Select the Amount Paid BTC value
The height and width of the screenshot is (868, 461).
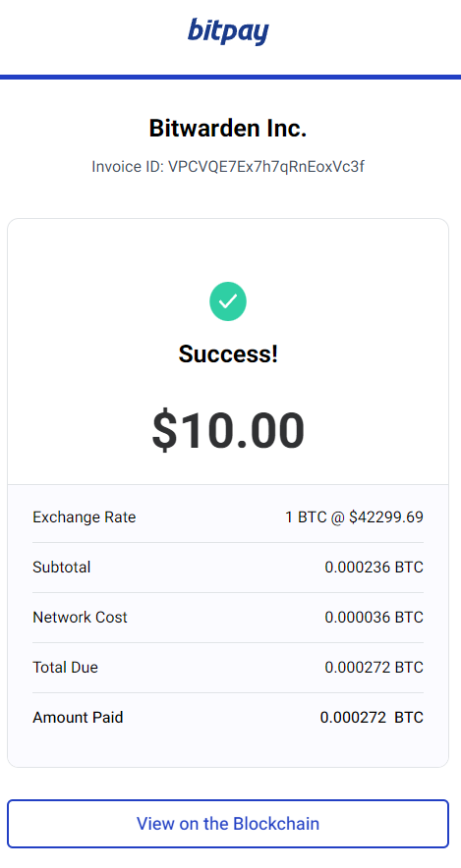click(x=372, y=718)
